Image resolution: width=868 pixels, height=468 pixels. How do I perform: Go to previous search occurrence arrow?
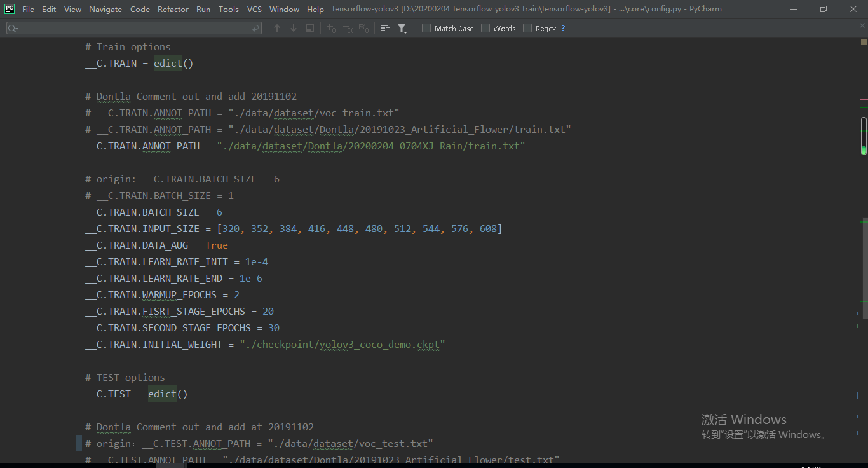coord(277,29)
